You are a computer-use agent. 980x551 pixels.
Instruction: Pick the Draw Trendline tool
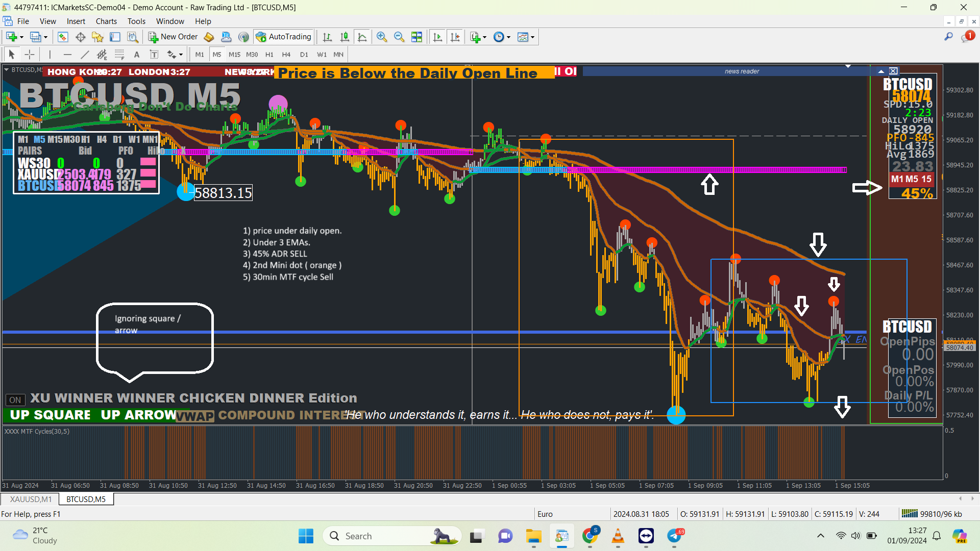(85, 55)
